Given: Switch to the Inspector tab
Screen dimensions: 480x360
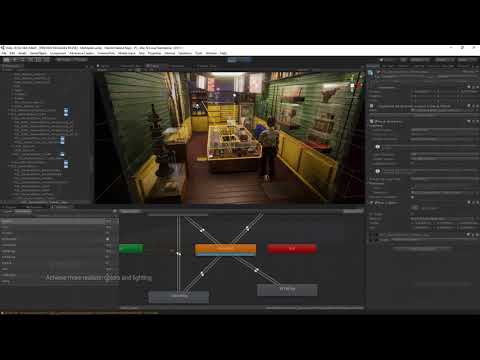Looking at the screenshot, I should coord(374,66).
